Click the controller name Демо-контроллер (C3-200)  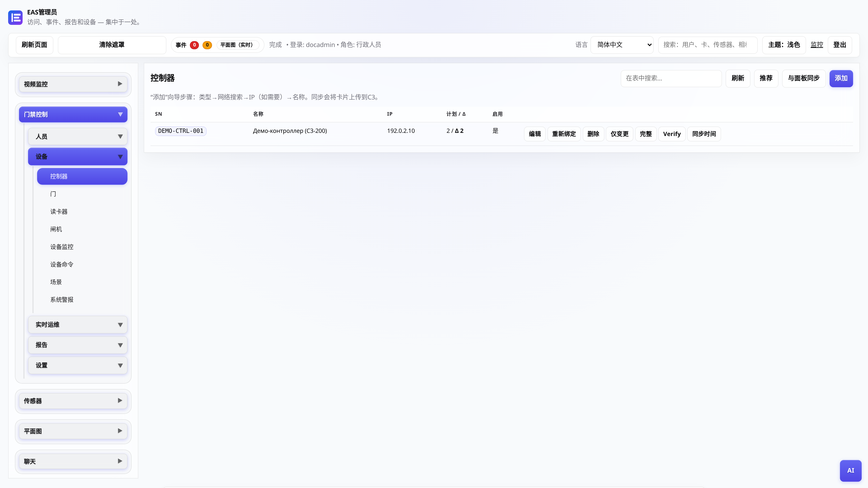click(x=290, y=131)
